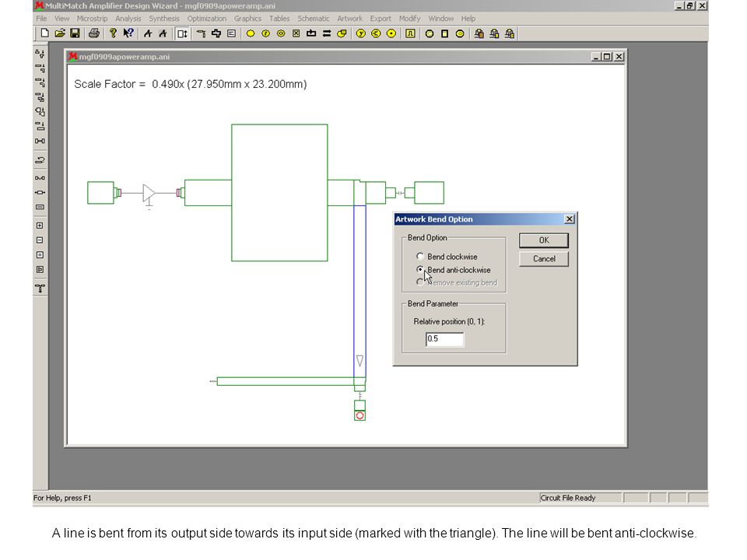Open the Graphics menu

coord(247,19)
